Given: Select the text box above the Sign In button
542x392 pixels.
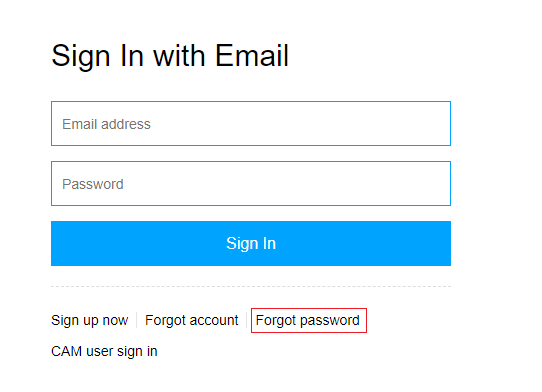Looking at the screenshot, I should [251, 183].
